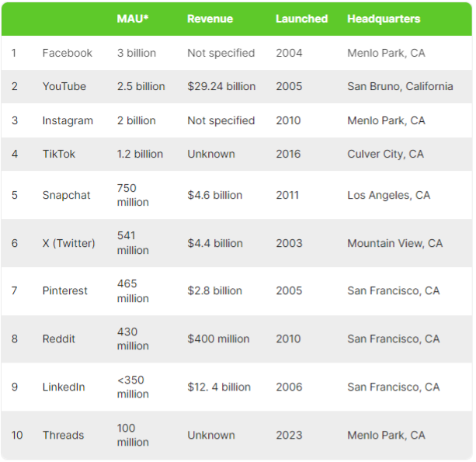Click the Reddit platform name
This screenshot has height=462, width=476.
pos(59,339)
